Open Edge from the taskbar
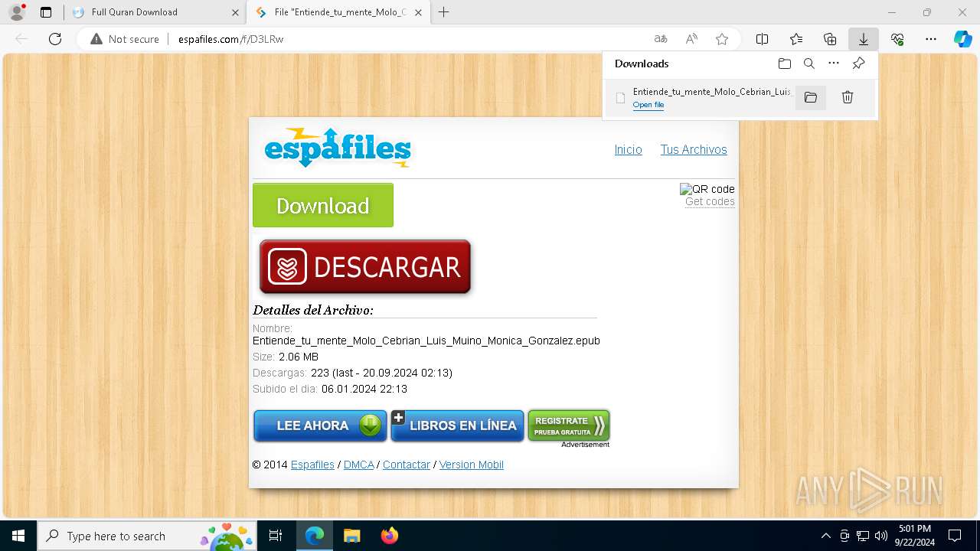980x551 pixels. coord(315,536)
